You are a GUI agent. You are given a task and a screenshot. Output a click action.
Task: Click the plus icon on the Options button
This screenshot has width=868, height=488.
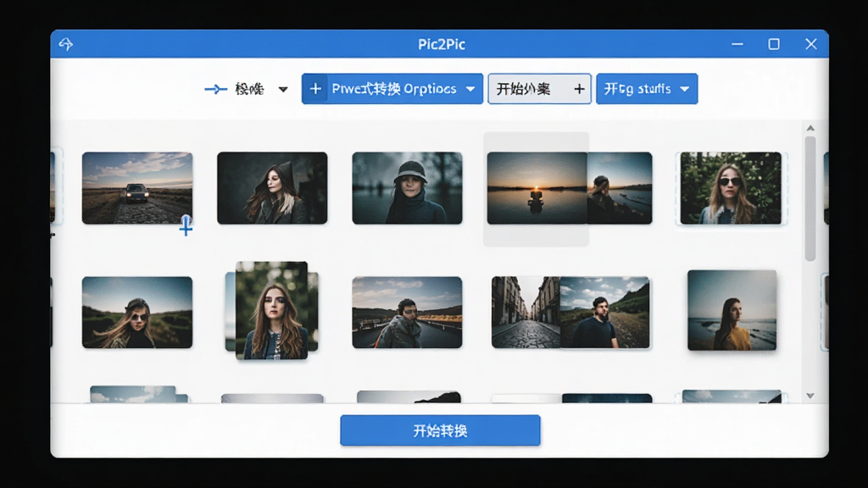[x=315, y=88]
